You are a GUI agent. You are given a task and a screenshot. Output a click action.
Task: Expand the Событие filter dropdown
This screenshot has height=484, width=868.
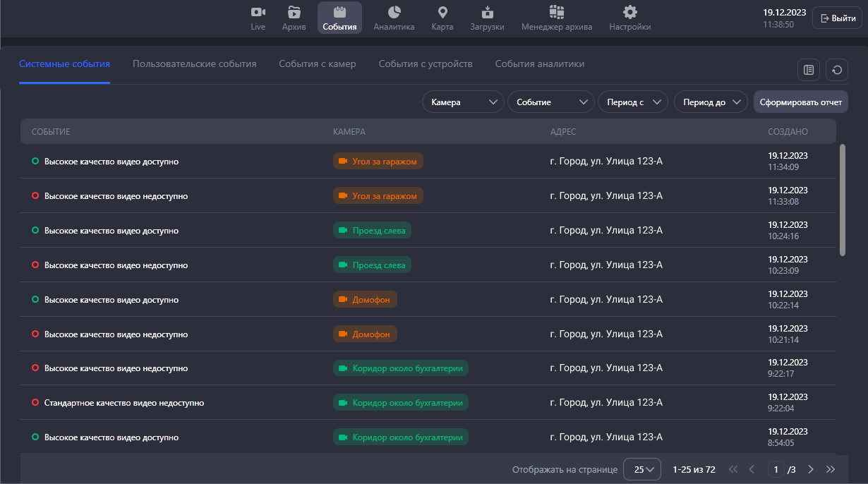click(x=550, y=102)
